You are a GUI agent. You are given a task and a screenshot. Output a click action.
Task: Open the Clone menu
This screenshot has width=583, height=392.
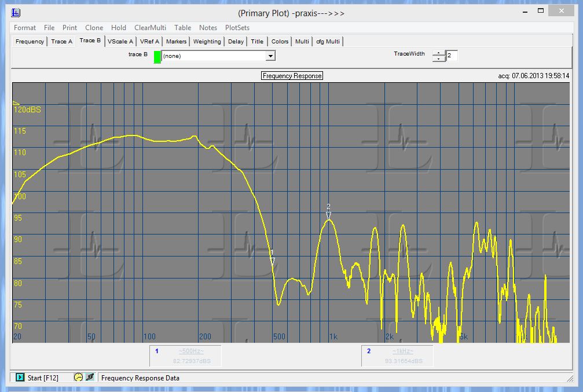tap(94, 28)
